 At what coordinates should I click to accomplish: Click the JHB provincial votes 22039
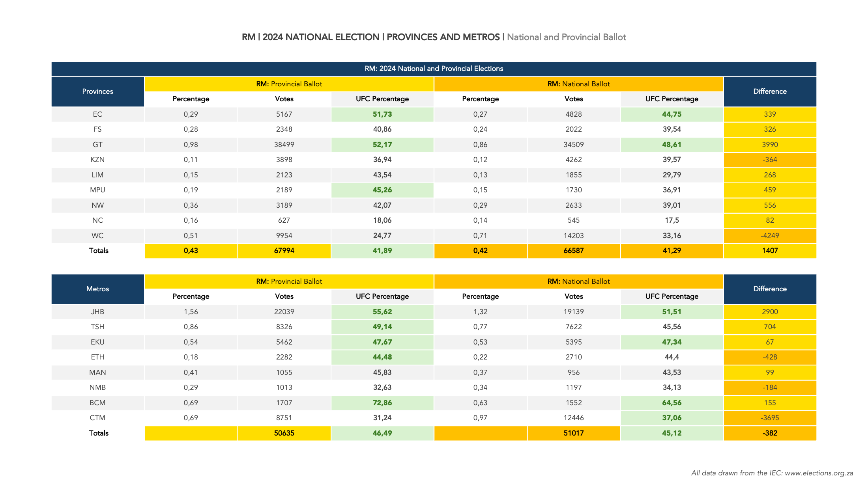[284, 312]
